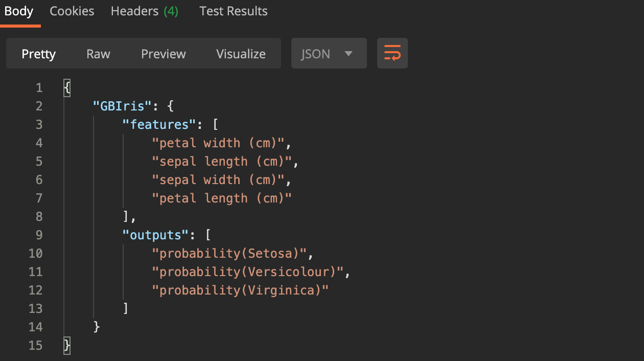Open the Headers (4) tab
Image resolution: width=644 pixels, height=361 pixels.
pos(145,11)
